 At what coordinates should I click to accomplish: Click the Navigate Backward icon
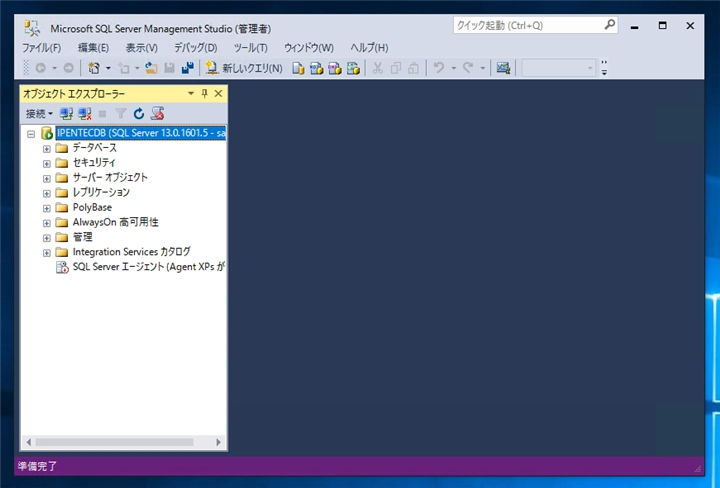coord(40,68)
